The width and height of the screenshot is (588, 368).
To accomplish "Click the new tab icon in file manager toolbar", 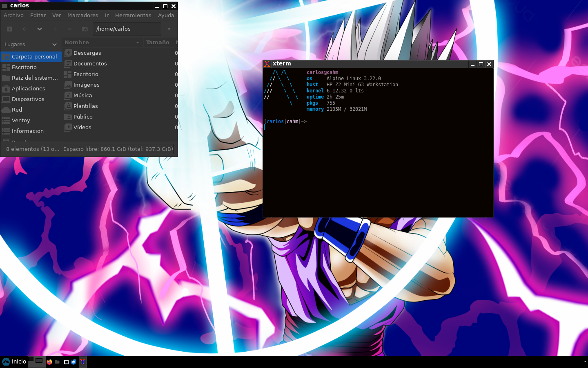I will (9, 29).
